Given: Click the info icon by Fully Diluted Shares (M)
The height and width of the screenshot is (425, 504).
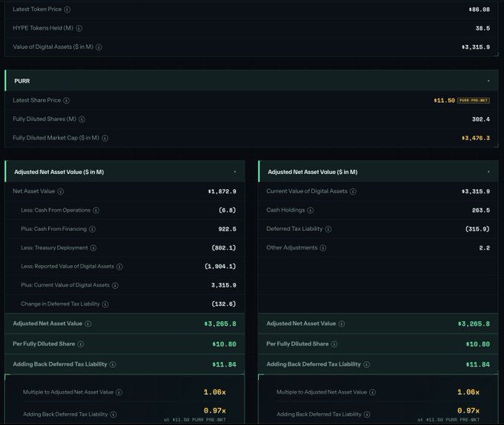Looking at the screenshot, I should [82, 119].
